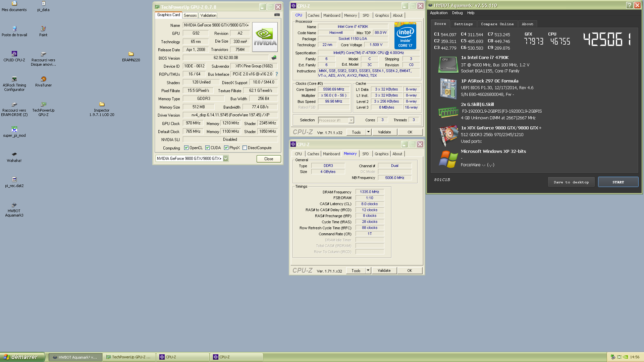Click the TechPowerUp GPU-Z taskbar button
644x362 pixels.
(x=129, y=357)
